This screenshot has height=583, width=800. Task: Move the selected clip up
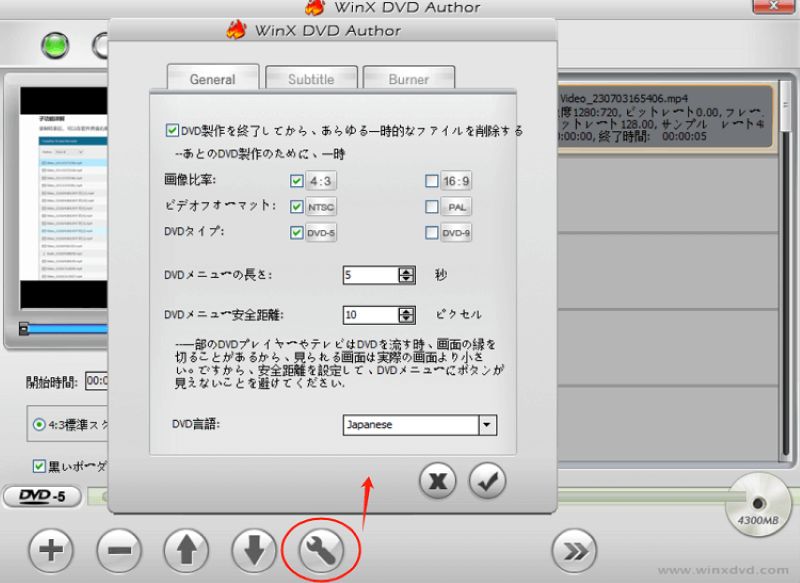(186, 550)
